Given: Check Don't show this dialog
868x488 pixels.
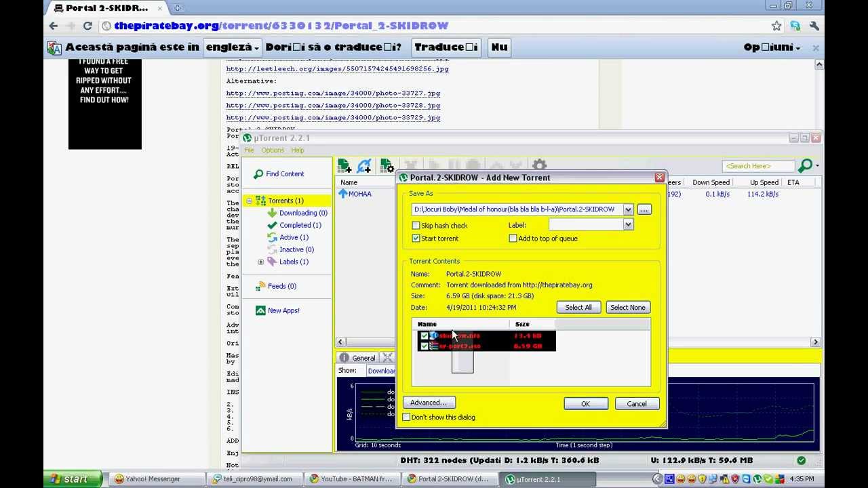Looking at the screenshot, I should tap(406, 418).
